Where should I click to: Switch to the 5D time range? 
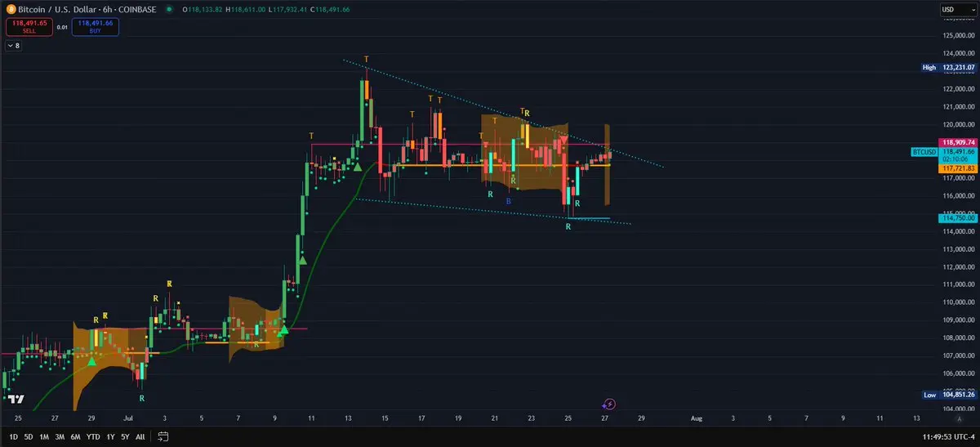click(29, 436)
